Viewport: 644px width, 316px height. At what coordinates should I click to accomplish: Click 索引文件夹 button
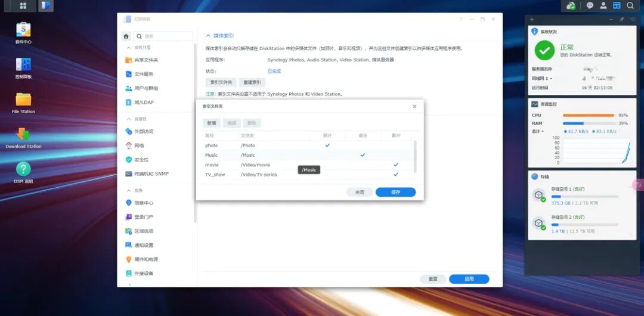[221, 83]
